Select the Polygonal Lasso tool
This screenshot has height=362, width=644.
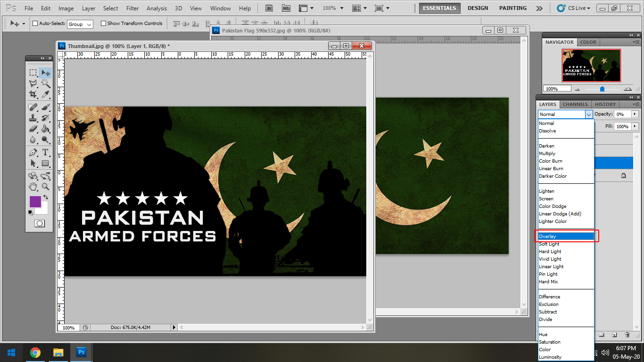[33, 83]
